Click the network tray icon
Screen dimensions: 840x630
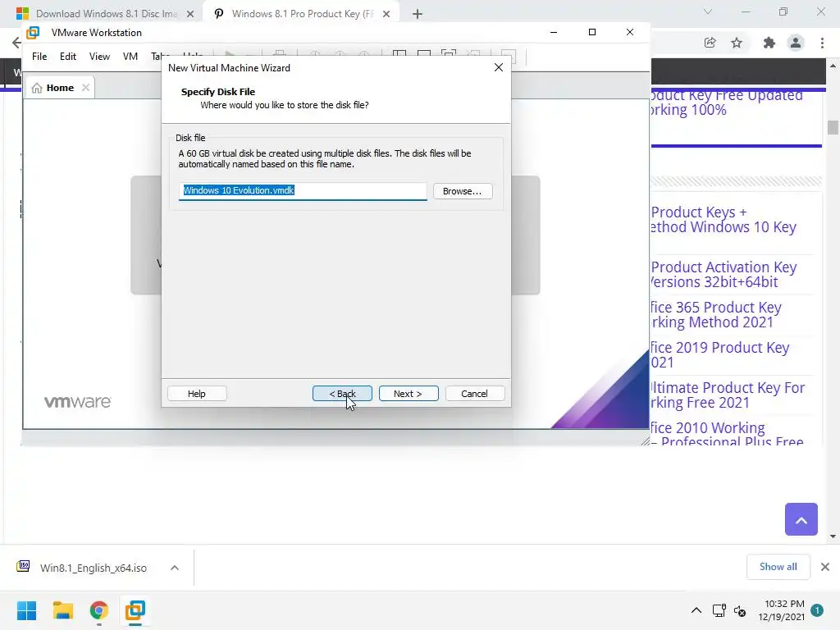point(719,610)
